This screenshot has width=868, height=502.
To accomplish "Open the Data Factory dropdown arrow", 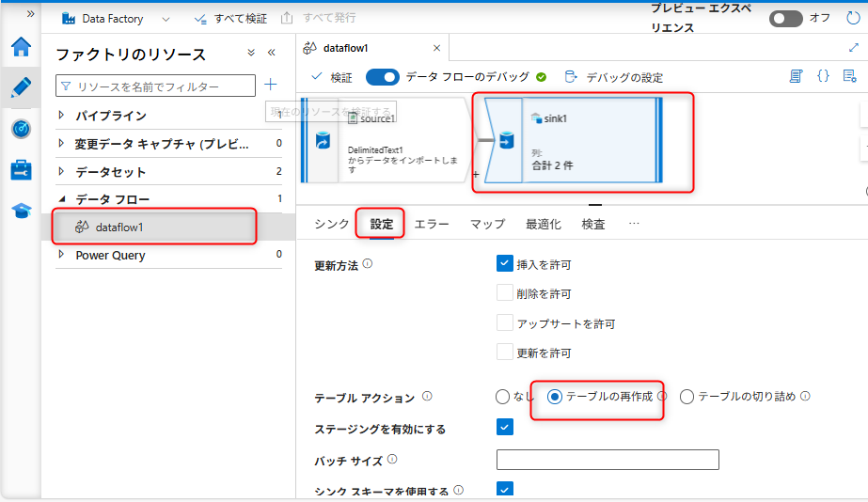I will point(166,20).
